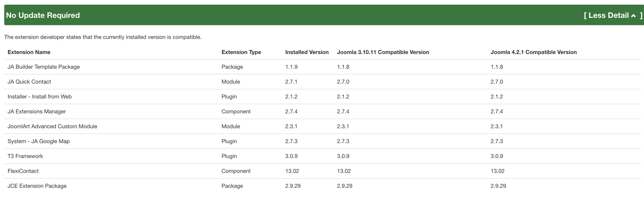Click the No Update Required heading
Viewport: 644px width, 202px height.
43,15
